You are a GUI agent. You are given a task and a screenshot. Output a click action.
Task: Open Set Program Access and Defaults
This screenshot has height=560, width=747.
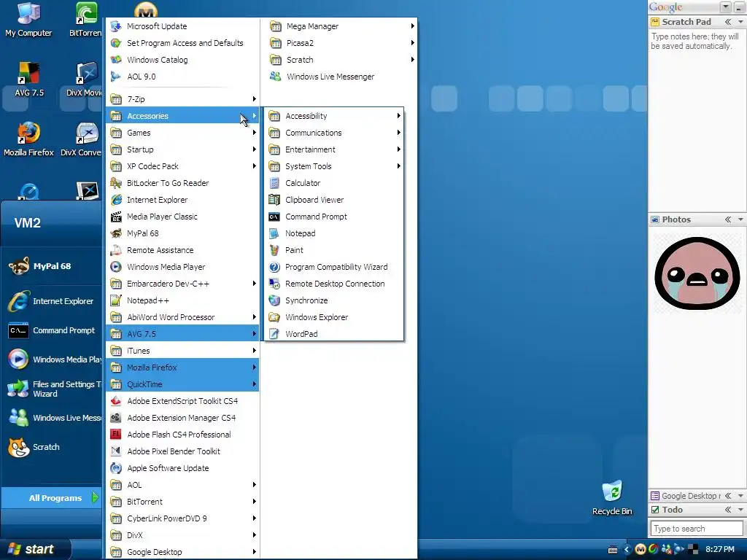tap(183, 43)
